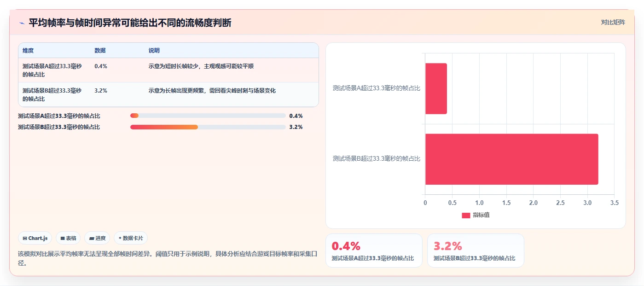This screenshot has height=286, width=644.
Task: Click the 2.0 tick on the x-axis
Action: coord(534,203)
